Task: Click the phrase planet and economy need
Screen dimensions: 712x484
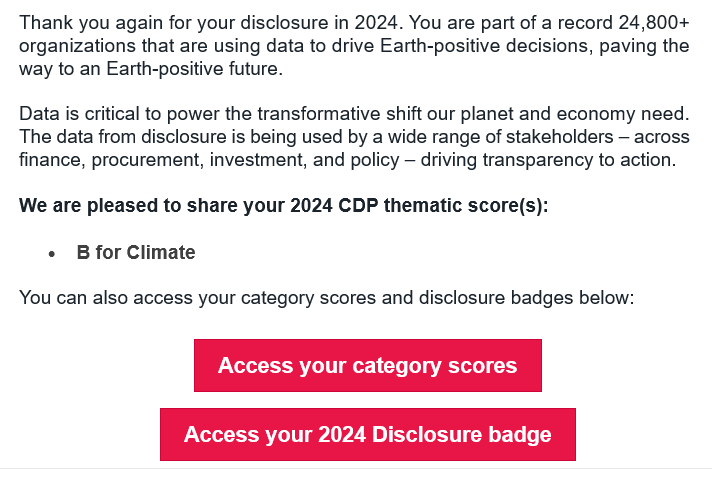Action: click(575, 114)
